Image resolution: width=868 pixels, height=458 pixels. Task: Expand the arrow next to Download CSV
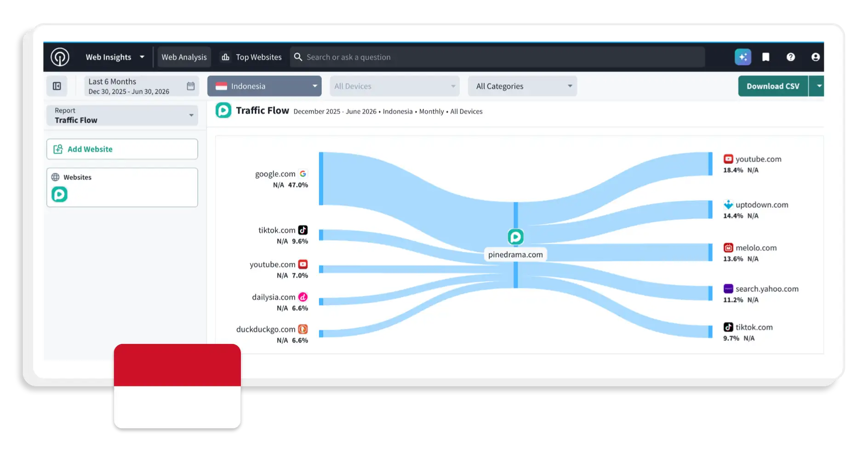pos(817,86)
